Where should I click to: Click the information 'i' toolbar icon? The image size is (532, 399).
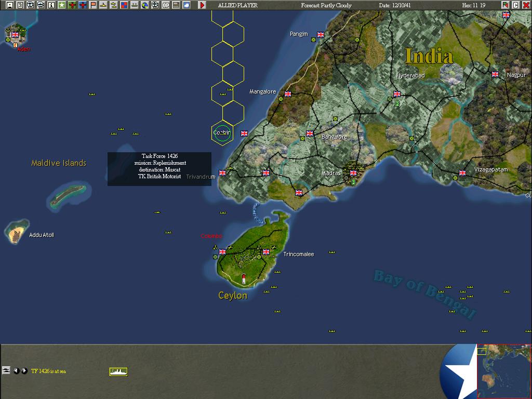pos(50,4)
